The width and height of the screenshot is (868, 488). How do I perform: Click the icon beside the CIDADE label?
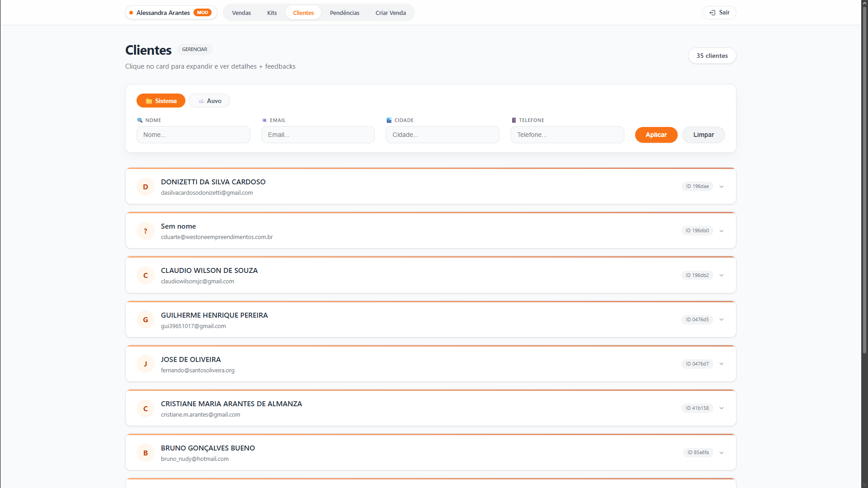tap(389, 120)
